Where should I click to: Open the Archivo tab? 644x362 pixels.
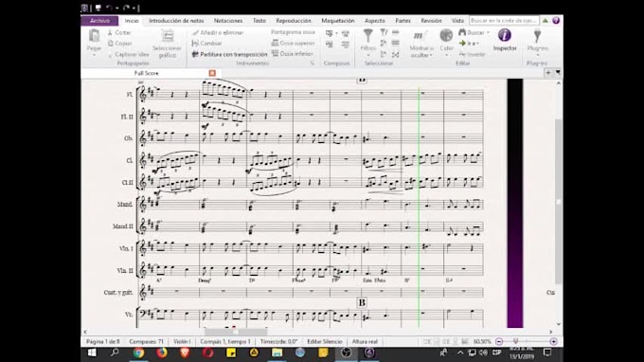click(x=99, y=21)
